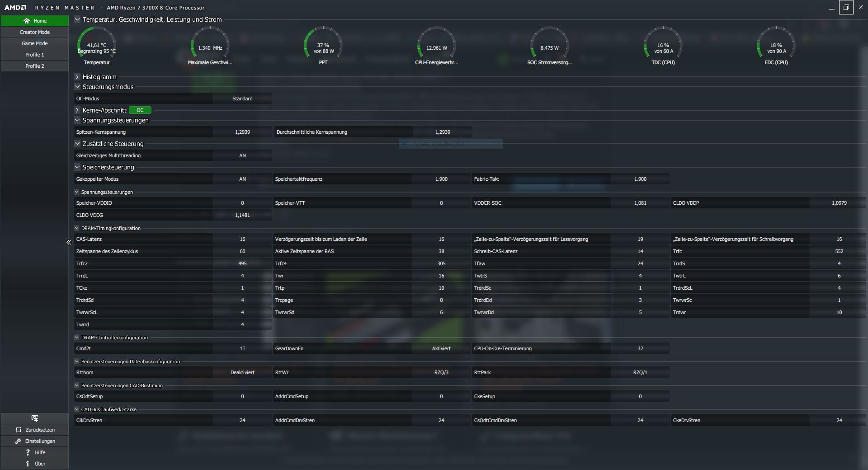Click Spitzen-Kernspannung value 1,2939

click(242, 132)
